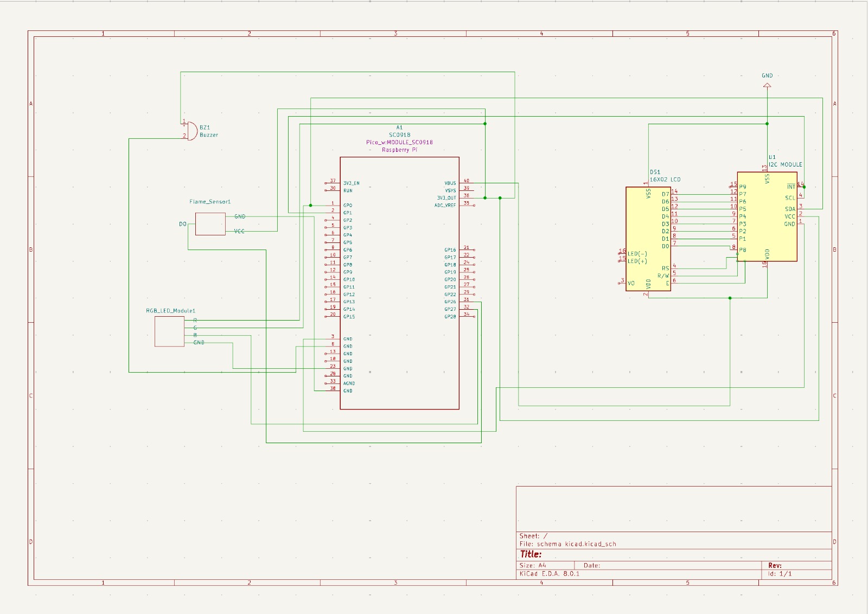Click the Pico 'GP28' pin label
The height and width of the screenshot is (614, 868).
tap(450, 317)
